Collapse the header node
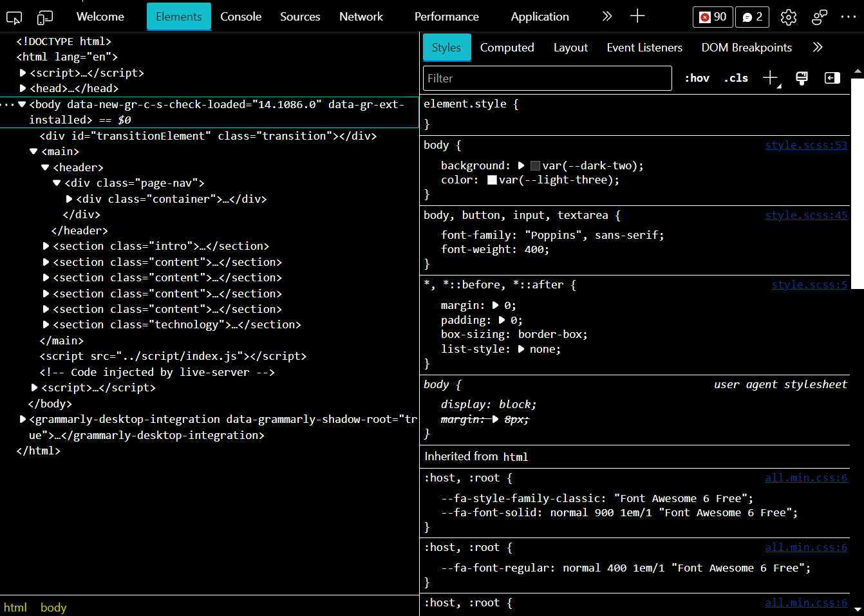The image size is (864, 616). coord(45,168)
